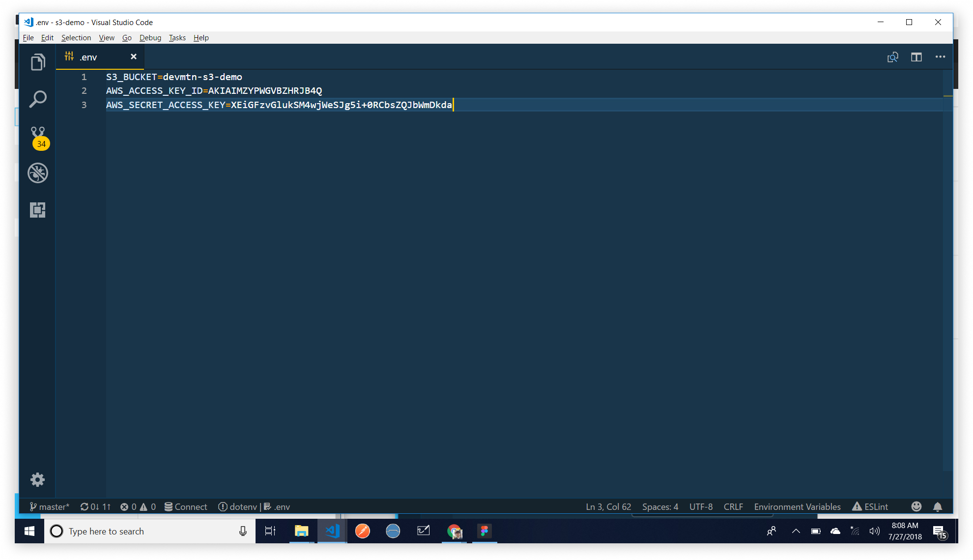The image size is (973, 560).
Task: Open the Explorer files panel icon
Action: tap(38, 62)
